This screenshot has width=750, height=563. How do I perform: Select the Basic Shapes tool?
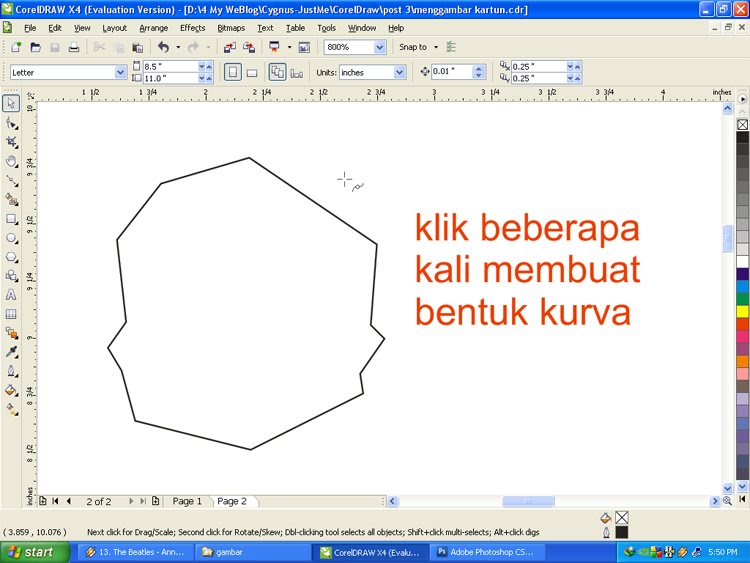click(x=11, y=276)
